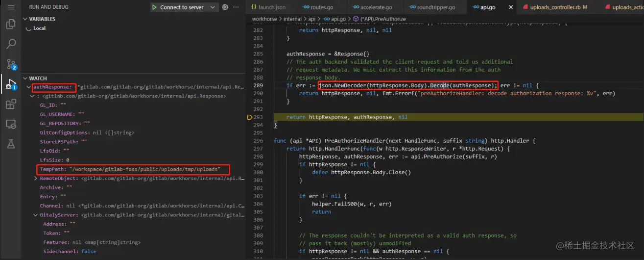The height and width of the screenshot is (260, 644).
Task: Click the debug position marker at line 293
Action: click(250, 117)
